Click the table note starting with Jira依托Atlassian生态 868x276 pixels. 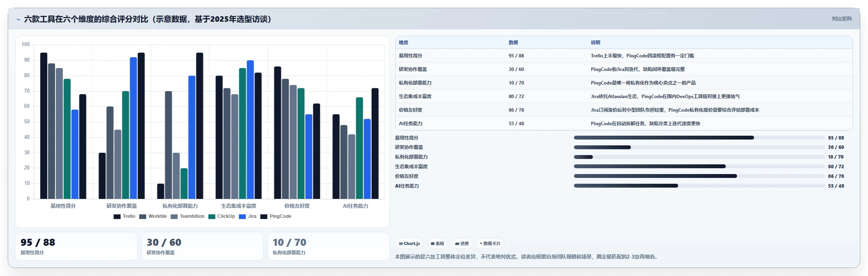[x=665, y=97]
